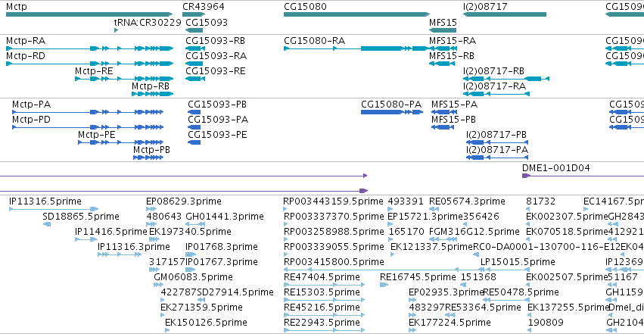Image resolution: width=644 pixels, height=334 pixels.
Task: Select protein l(2)08717-PB label
Action: pos(496,135)
